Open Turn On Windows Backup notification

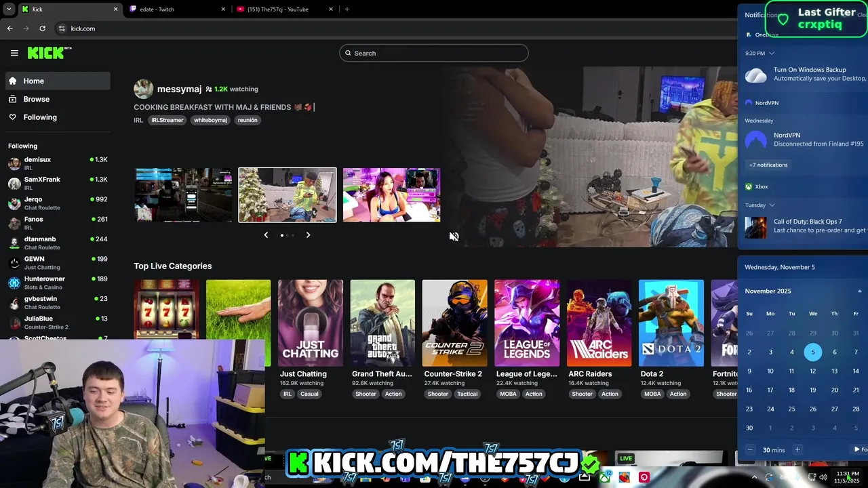(x=806, y=74)
